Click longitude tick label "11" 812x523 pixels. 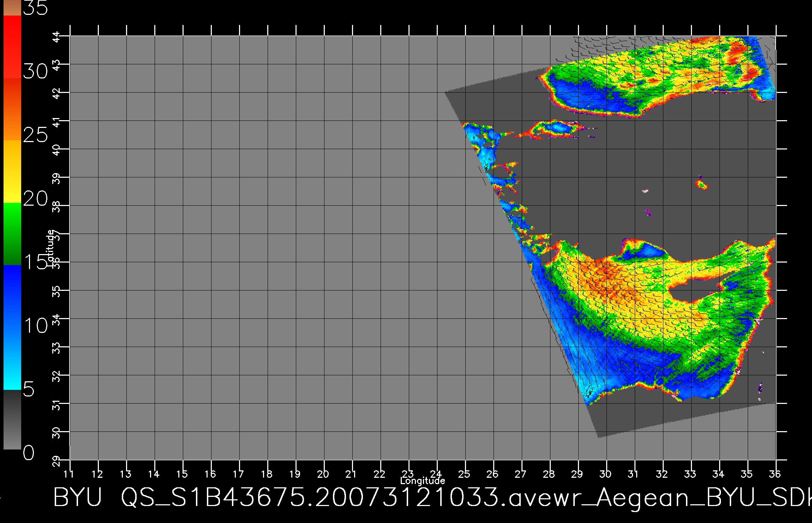(69, 474)
